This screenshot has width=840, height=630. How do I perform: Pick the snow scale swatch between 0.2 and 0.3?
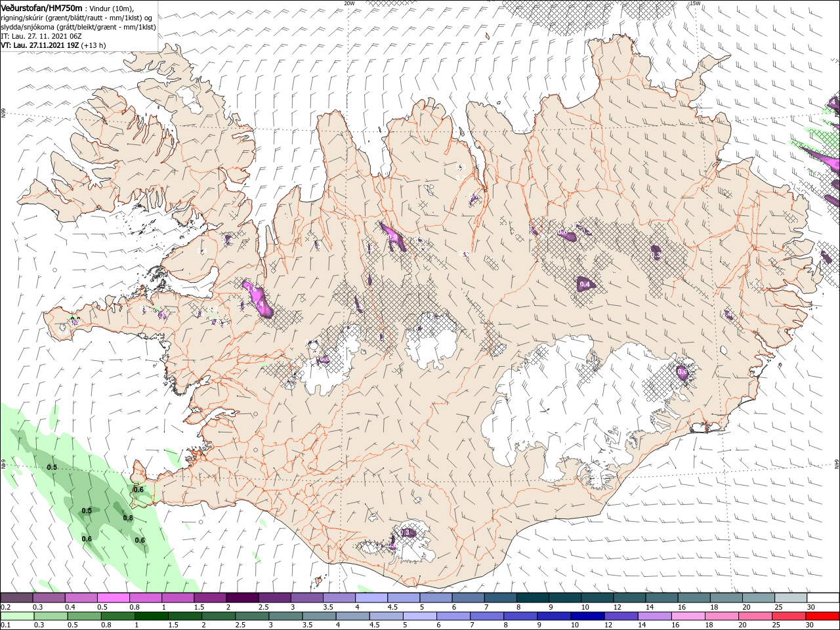(17, 598)
